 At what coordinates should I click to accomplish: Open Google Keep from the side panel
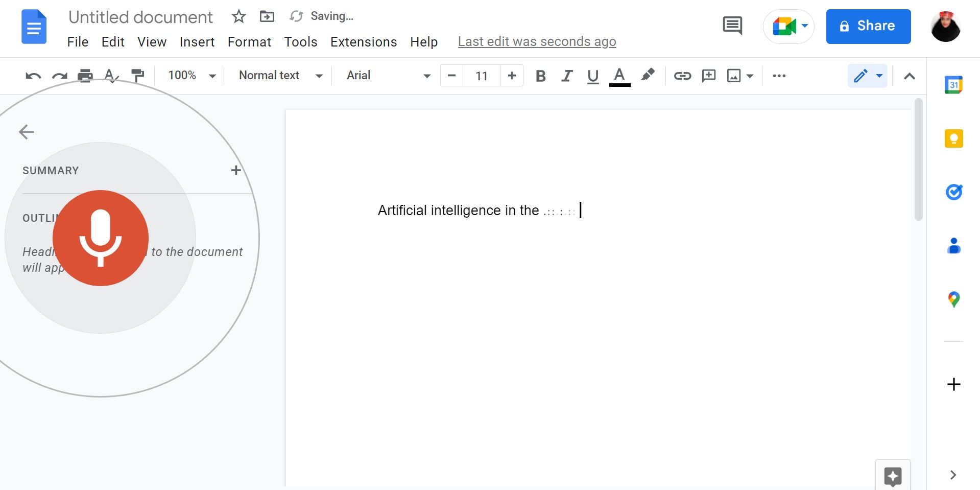(953, 138)
